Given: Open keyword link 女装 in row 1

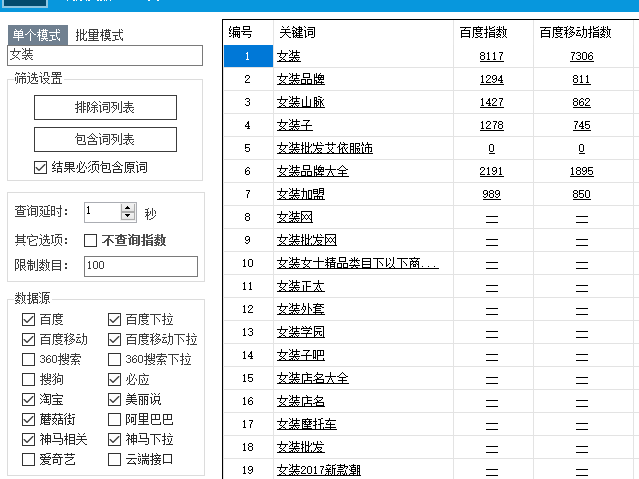Looking at the screenshot, I should tap(289, 56).
